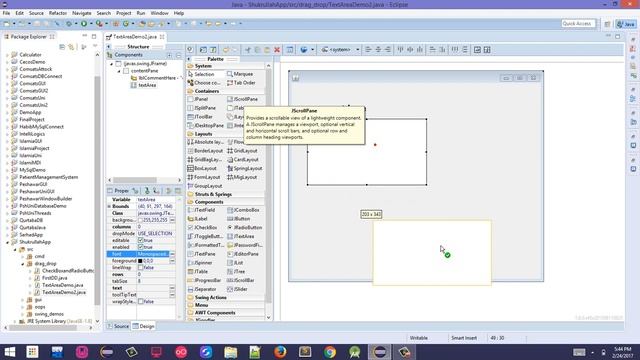Expand the Bounds property row
The image size is (640, 360).
point(109,207)
